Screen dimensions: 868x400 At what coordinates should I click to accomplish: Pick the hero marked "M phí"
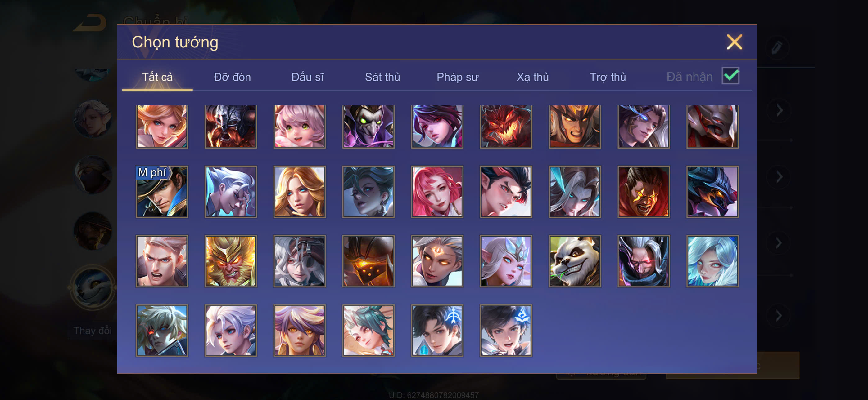click(x=162, y=192)
